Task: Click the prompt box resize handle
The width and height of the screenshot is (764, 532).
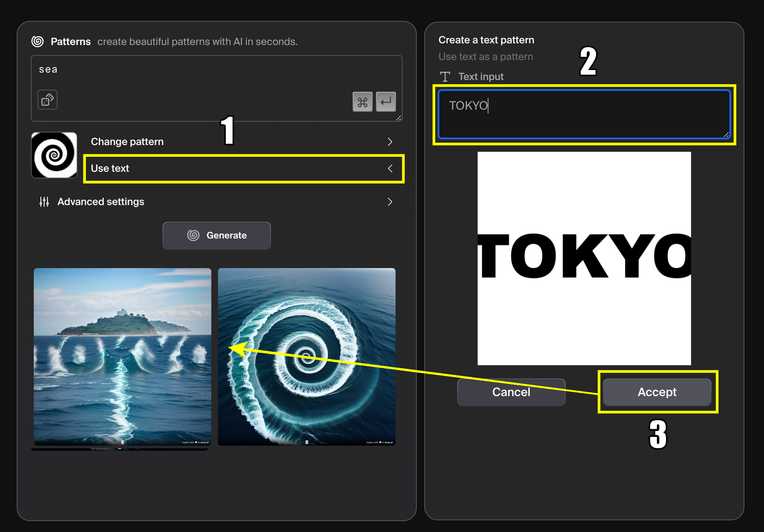Action: coord(399,118)
